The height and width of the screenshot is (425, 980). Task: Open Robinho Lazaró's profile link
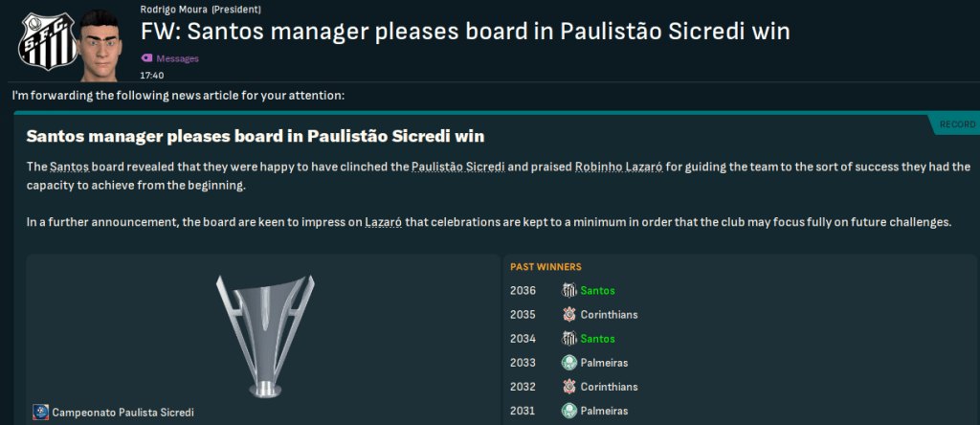[616, 168]
